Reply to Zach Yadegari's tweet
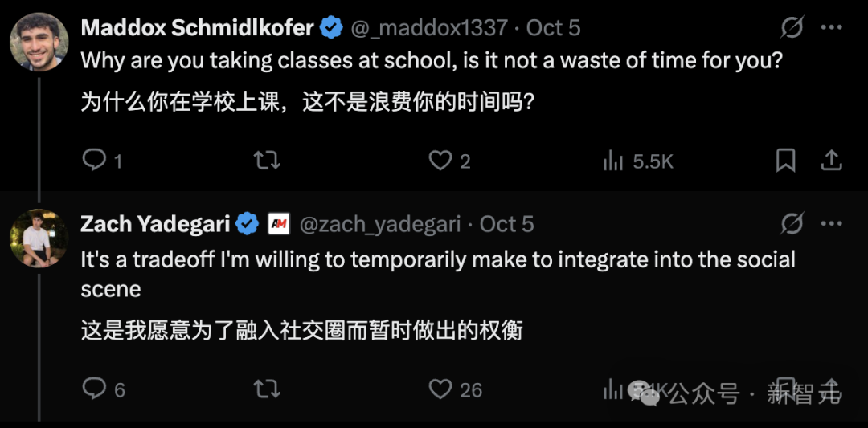 coord(95,389)
